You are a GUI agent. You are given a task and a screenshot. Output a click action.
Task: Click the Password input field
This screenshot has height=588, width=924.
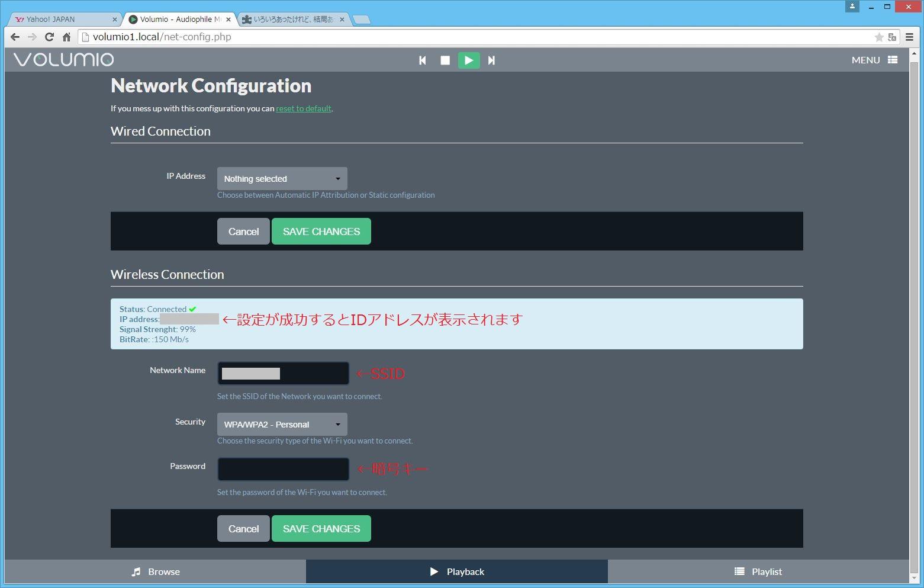pos(284,469)
